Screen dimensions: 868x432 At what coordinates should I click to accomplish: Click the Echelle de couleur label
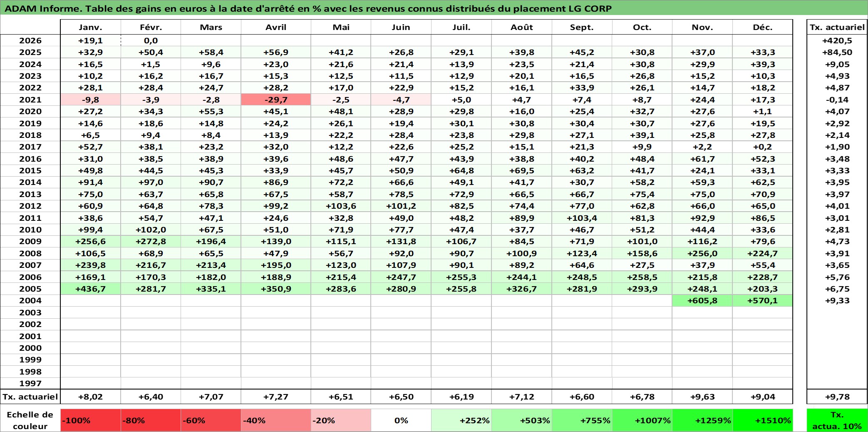point(30,420)
